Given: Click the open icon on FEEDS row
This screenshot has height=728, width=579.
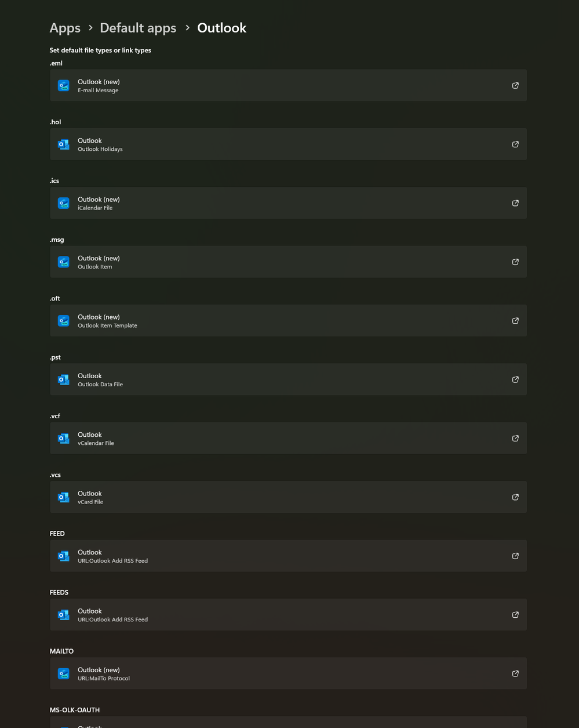Looking at the screenshot, I should tap(515, 615).
